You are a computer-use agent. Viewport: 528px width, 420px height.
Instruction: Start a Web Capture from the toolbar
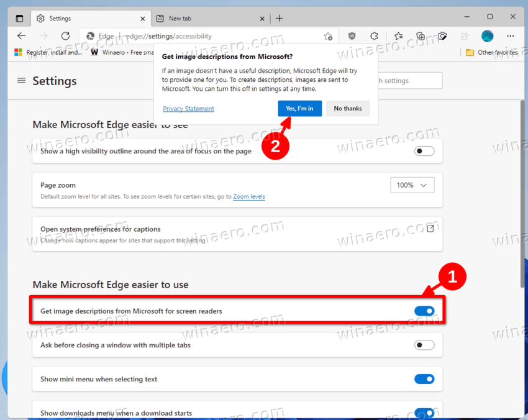pyautogui.click(x=442, y=36)
